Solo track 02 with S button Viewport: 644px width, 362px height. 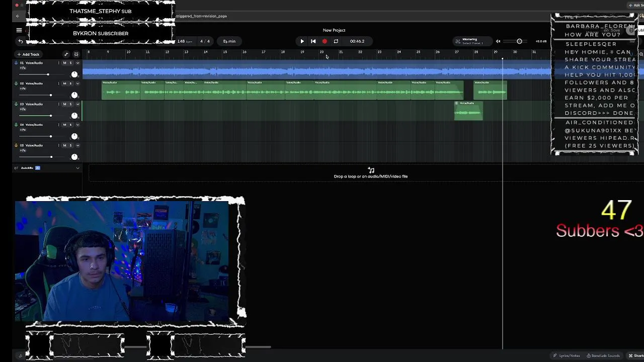70,83
